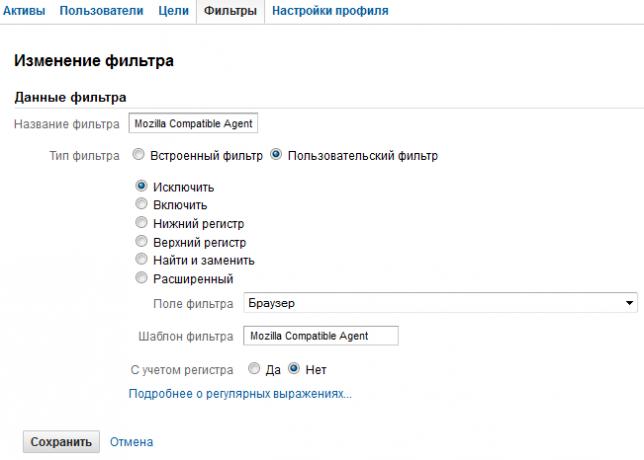Set case sensitivity to Нет
644x460 pixels.
294,369
